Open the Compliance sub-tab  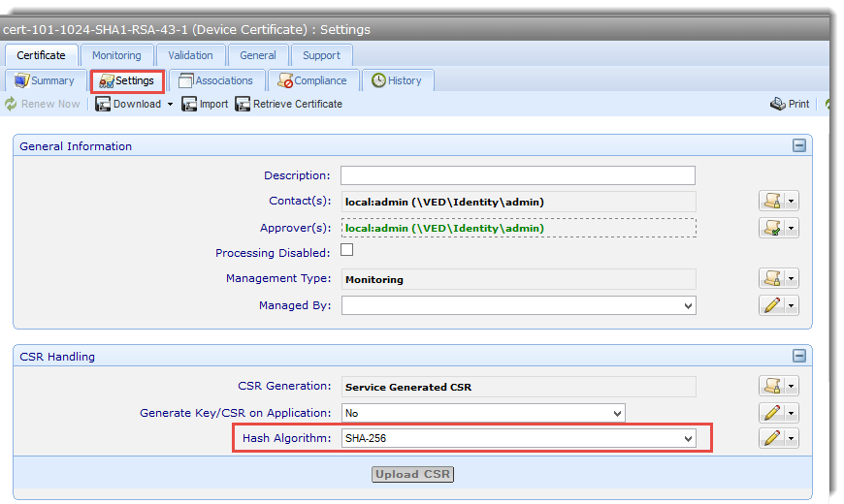(311, 80)
